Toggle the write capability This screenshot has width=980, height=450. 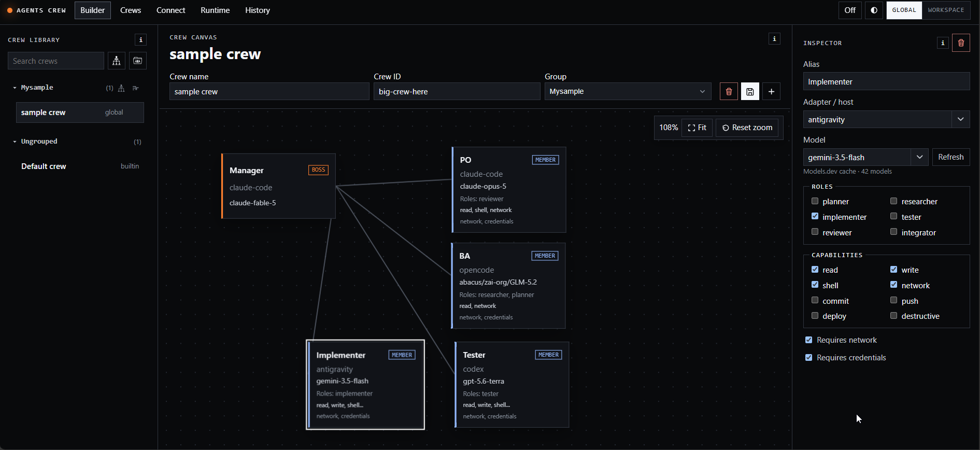click(894, 270)
